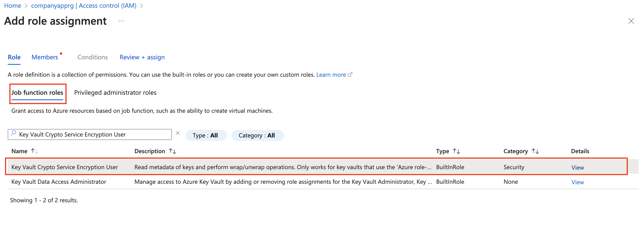The height and width of the screenshot is (242, 644).
Task: Go to Home breadcrumb
Action: click(x=13, y=5)
